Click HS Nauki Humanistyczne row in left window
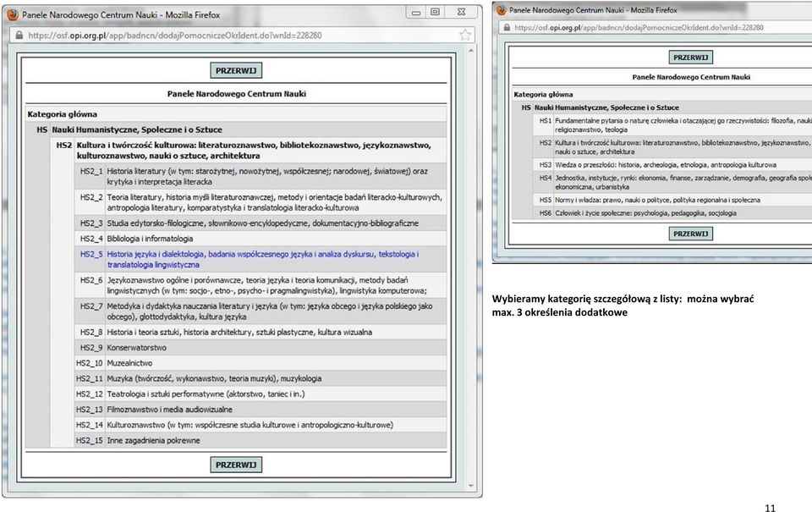 (236, 129)
